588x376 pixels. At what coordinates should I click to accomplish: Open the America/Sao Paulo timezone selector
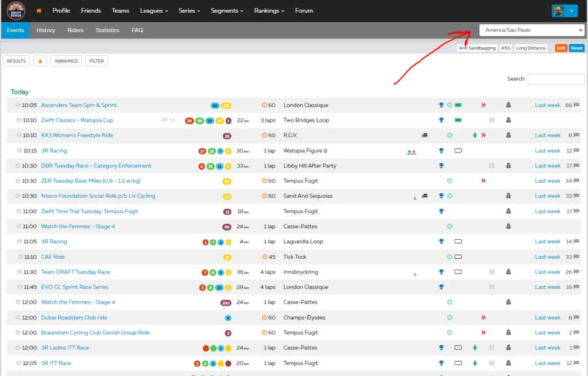[x=532, y=30]
